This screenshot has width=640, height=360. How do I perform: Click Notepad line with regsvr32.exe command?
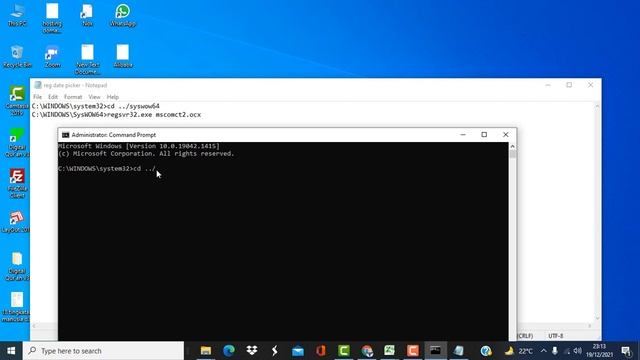tap(116, 115)
